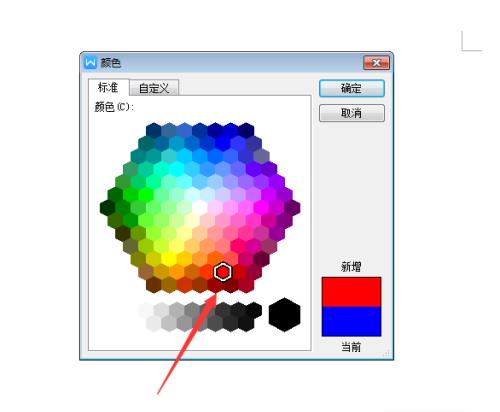Pick the pure blue hexagon near top
Image resolution: width=500 pixels, height=412 pixels.
click(x=222, y=143)
